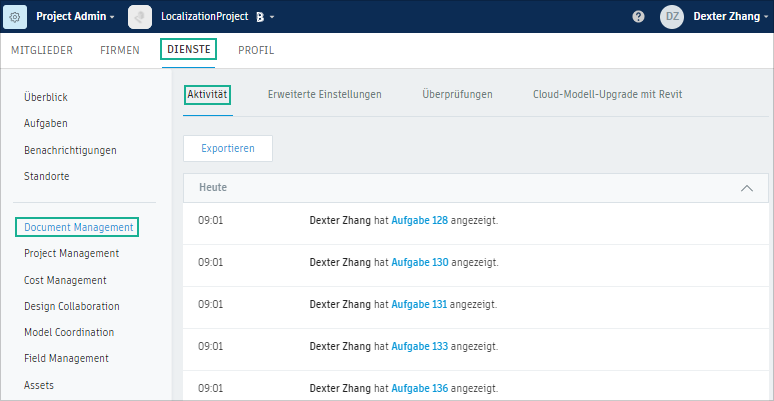Select Document Management in the sidebar

click(77, 227)
